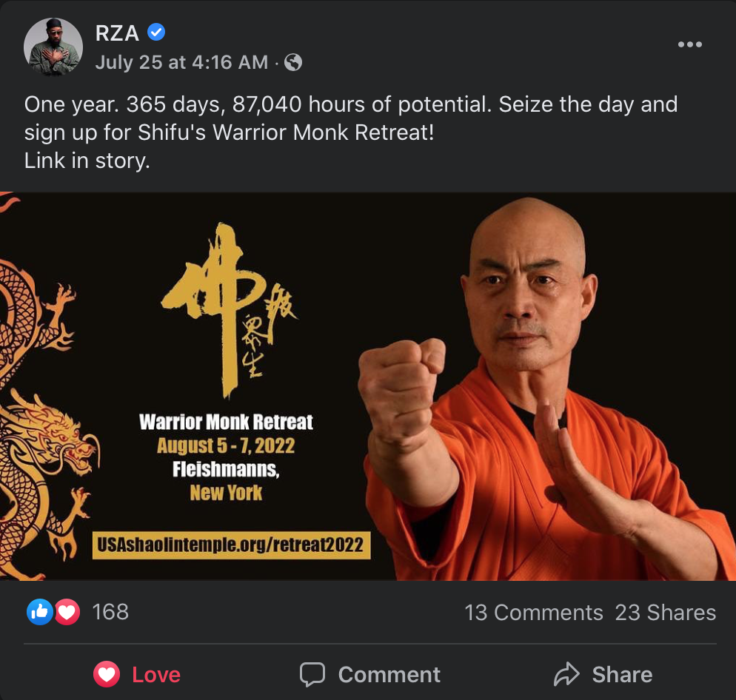736x700 pixels.
Task: Toggle the Love reaction button
Action: click(x=137, y=674)
